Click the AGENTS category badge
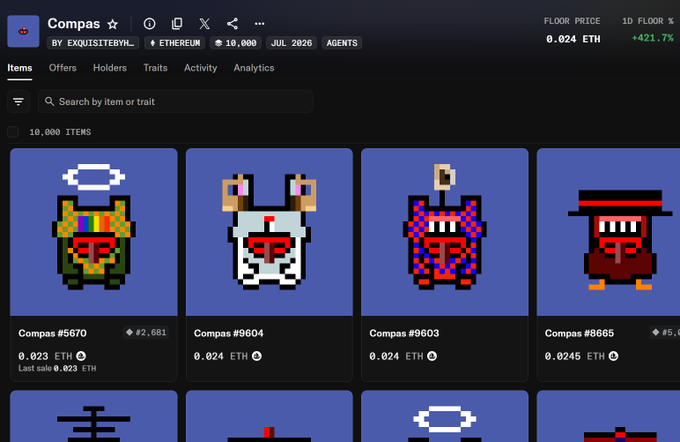 coord(342,43)
